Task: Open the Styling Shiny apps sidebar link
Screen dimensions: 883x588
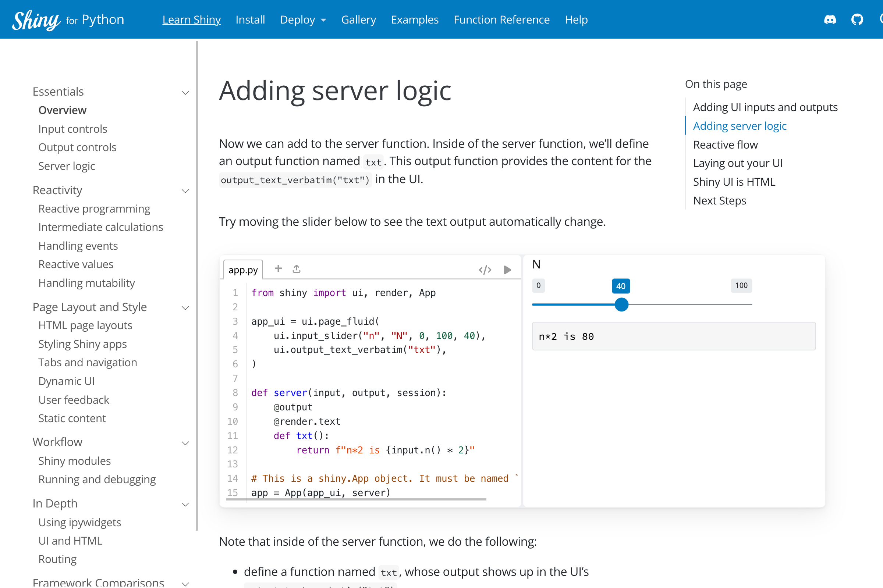Action: click(82, 343)
